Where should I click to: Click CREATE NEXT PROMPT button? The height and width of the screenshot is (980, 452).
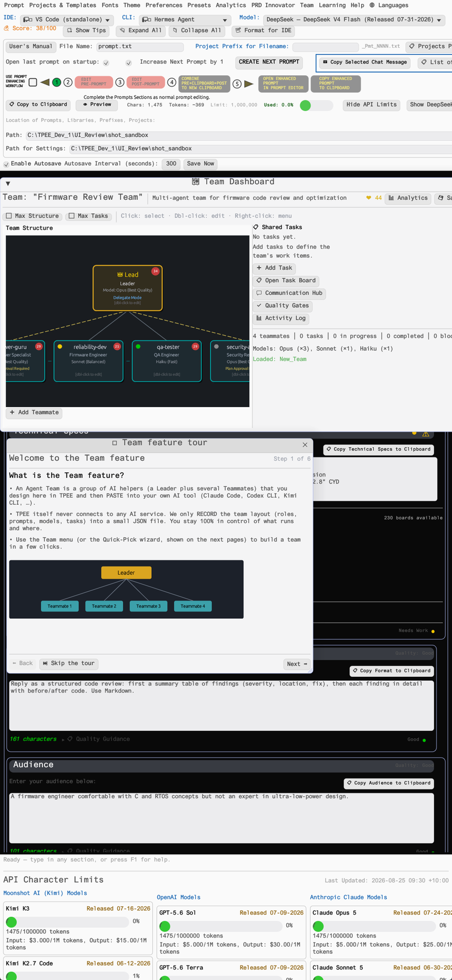(269, 62)
